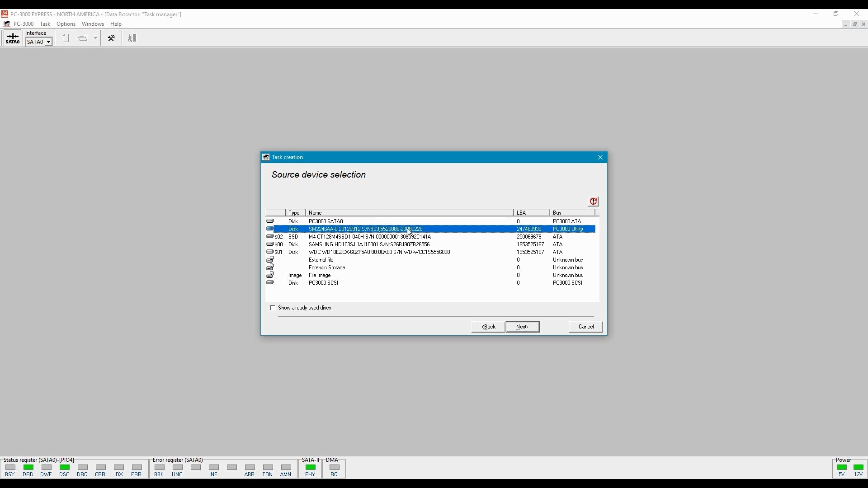Click the exit walking figure icon
The width and height of the screenshot is (868, 488).
click(x=132, y=38)
